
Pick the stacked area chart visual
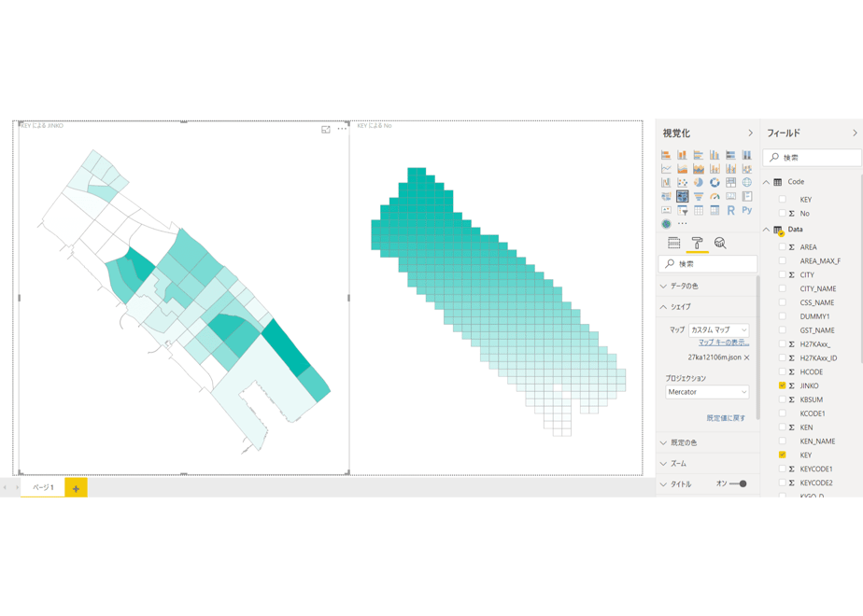click(x=699, y=168)
